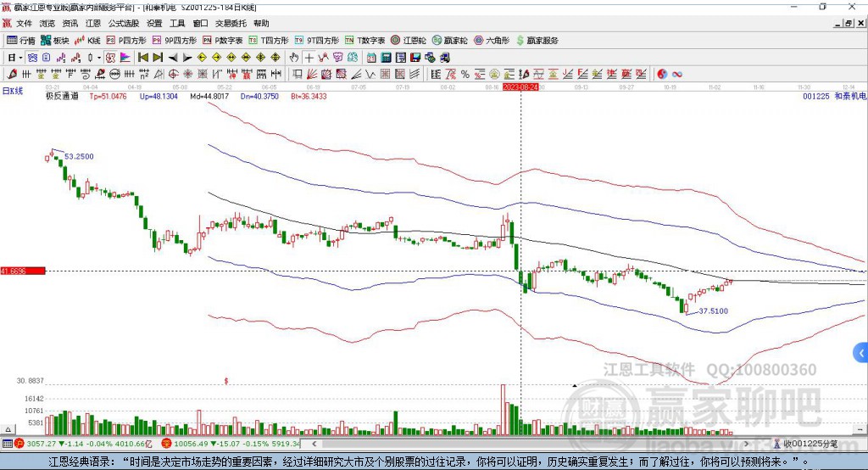868x470 pixels.
Task: Open 赢家轮 tool
Action: [x=450, y=41]
